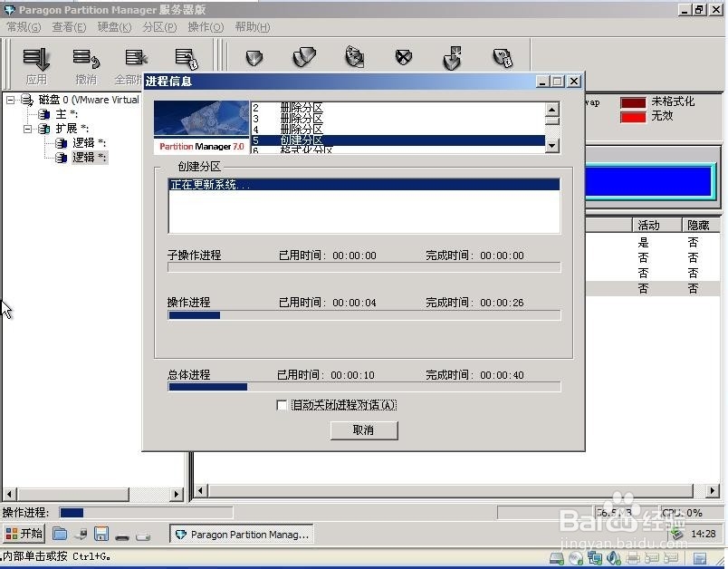
Task: Click the Paragon Partition Manager taskbar button
Action: (x=242, y=535)
